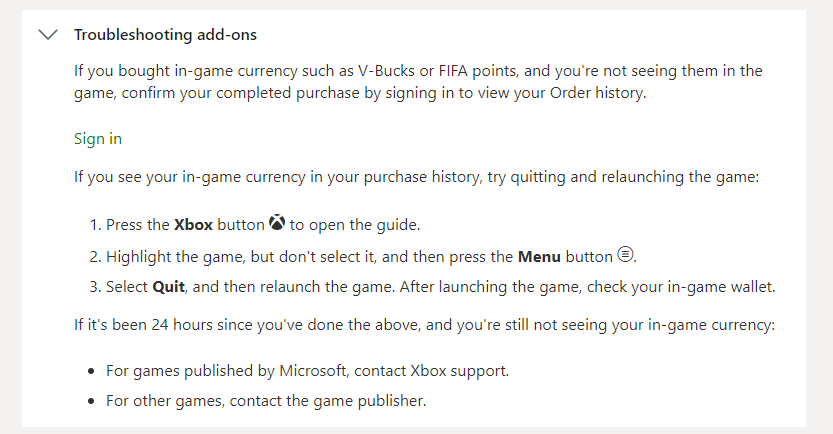
Task: Collapse the Troubleshooting add-ons chevron
Action: coord(48,35)
